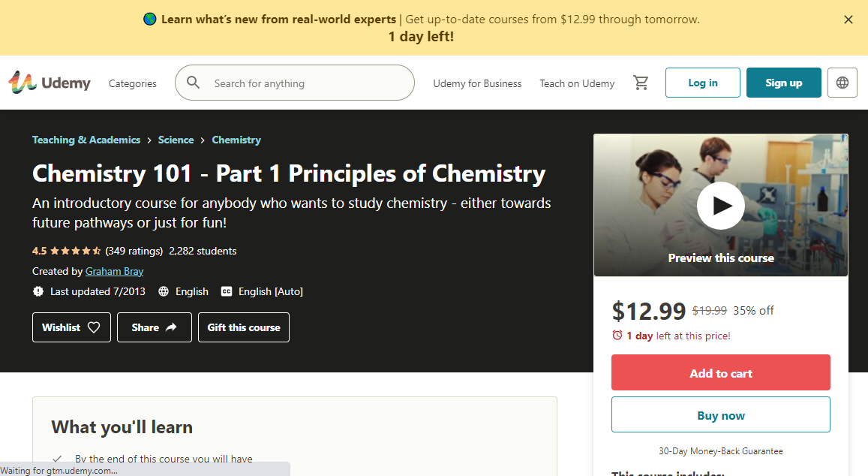This screenshot has height=476, width=868.
Task: Click the Share button
Action: (x=155, y=327)
